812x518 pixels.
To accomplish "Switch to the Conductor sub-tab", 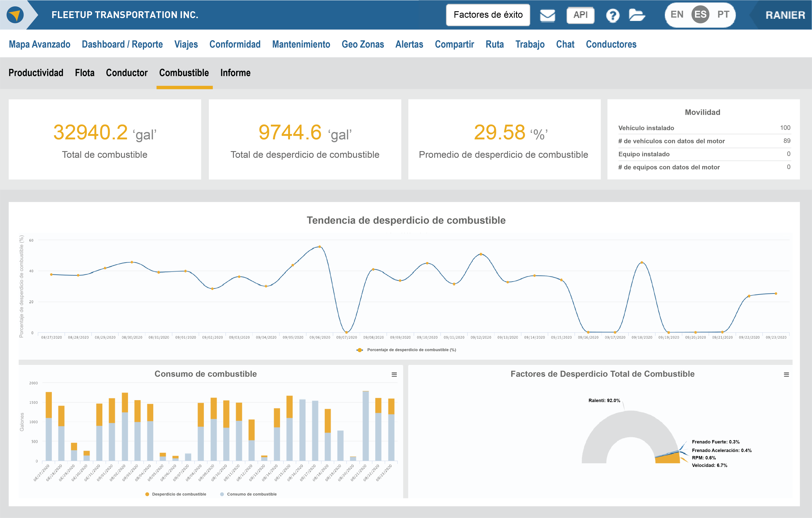I will coord(126,73).
